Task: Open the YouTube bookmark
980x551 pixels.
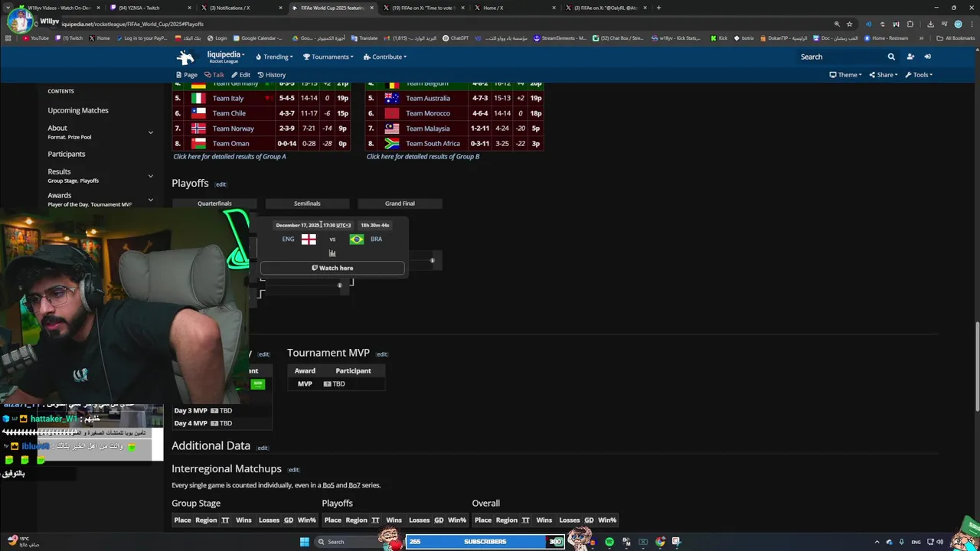Action: click(x=36, y=37)
